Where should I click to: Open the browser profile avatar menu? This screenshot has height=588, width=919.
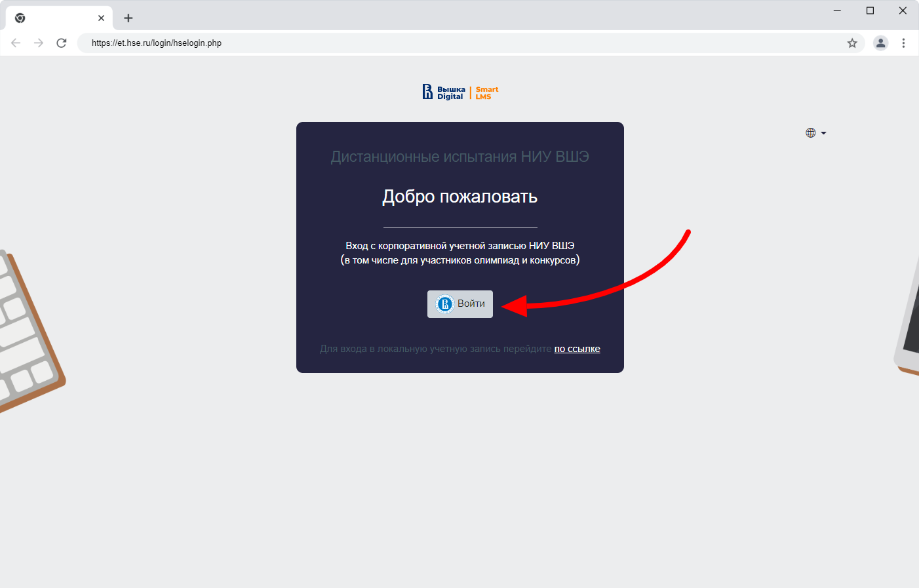coord(881,43)
